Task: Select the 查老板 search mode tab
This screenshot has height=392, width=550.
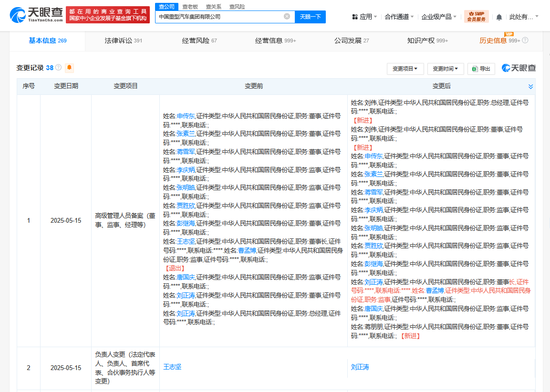Action: [x=190, y=7]
